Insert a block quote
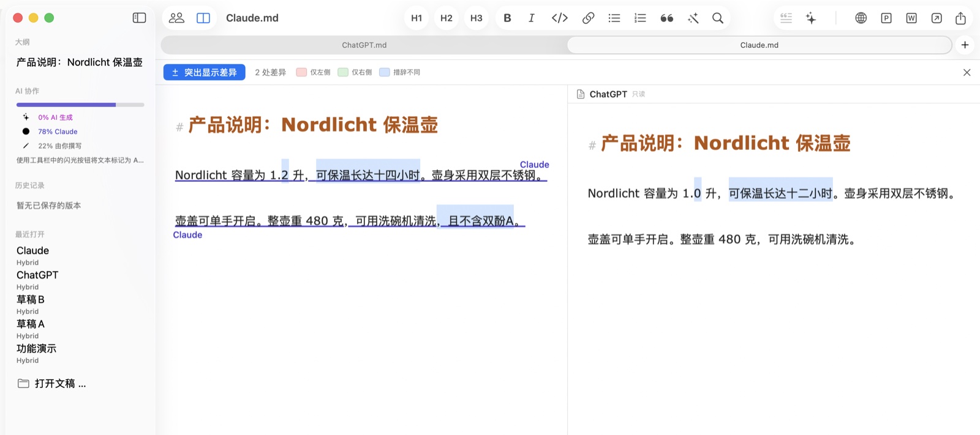Image resolution: width=980 pixels, height=435 pixels. point(667,18)
